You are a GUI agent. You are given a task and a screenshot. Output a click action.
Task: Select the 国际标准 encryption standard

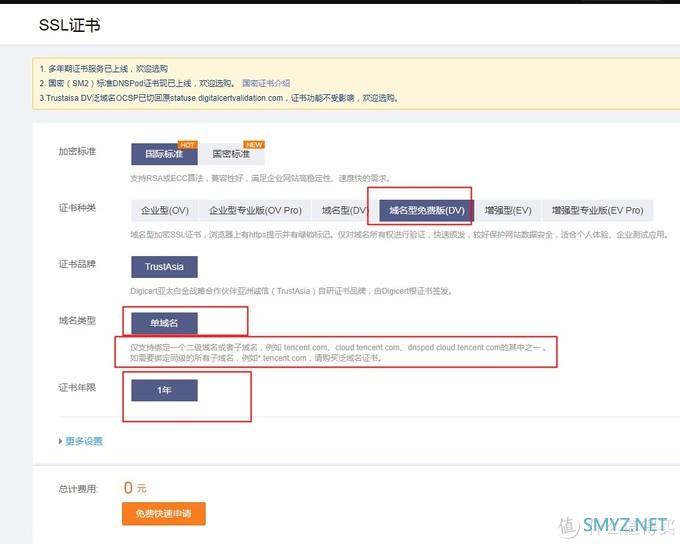164,154
